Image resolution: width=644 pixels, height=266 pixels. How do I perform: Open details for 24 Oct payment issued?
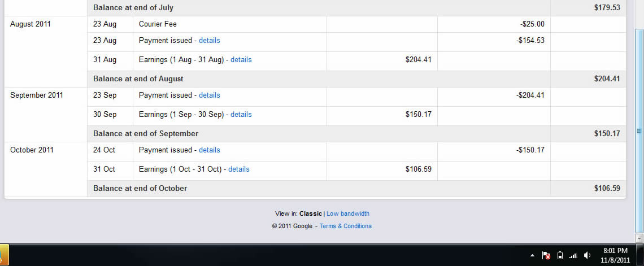pos(210,150)
